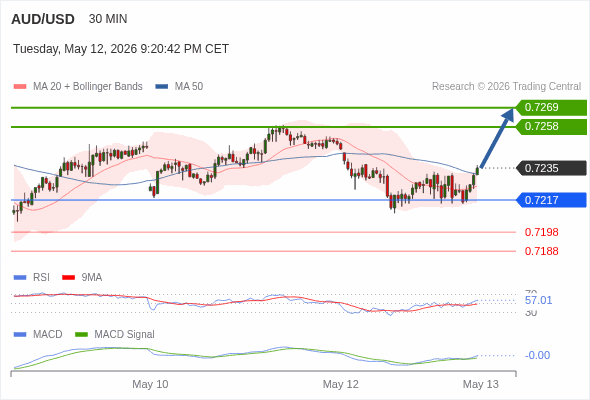Click the 0.7188 support level value

[541, 251]
